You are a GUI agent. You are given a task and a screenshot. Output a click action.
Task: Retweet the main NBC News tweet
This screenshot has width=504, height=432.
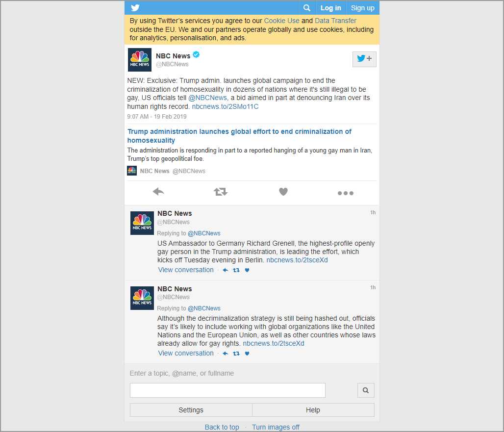(221, 192)
